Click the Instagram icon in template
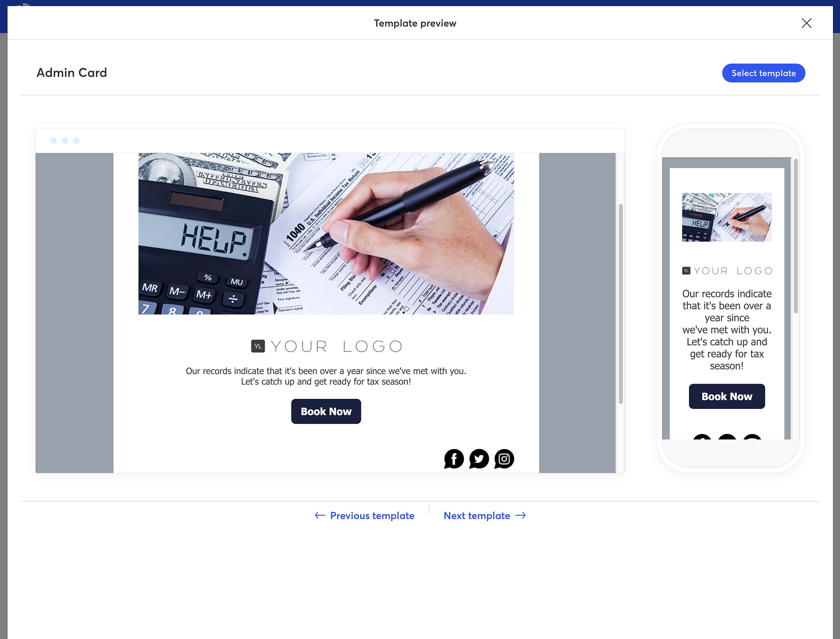Image resolution: width=840 pixels, height=639 pixels. click(x=504, y=459)
